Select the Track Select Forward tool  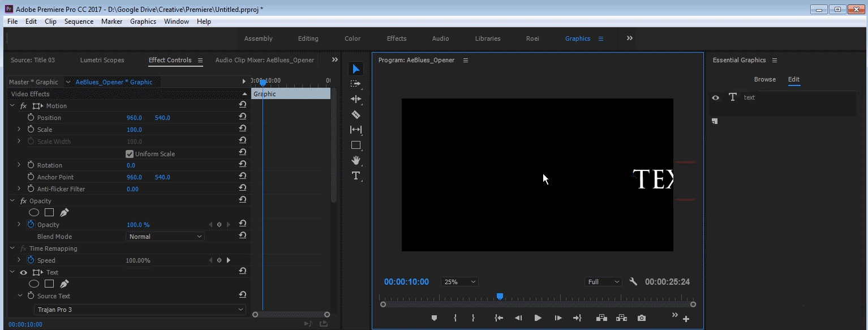tap(356, 84)
